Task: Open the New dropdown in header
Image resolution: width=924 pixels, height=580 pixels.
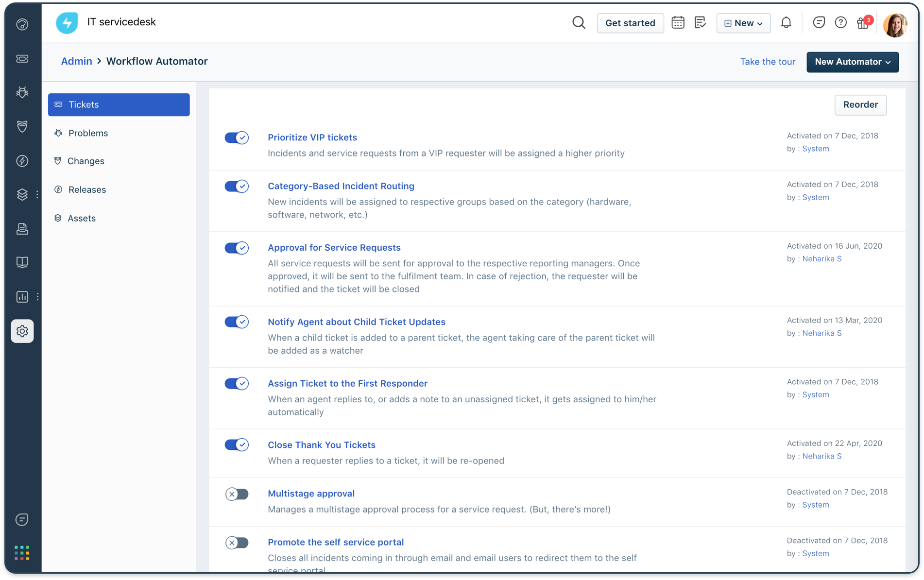Action: [x=743, y=23]
